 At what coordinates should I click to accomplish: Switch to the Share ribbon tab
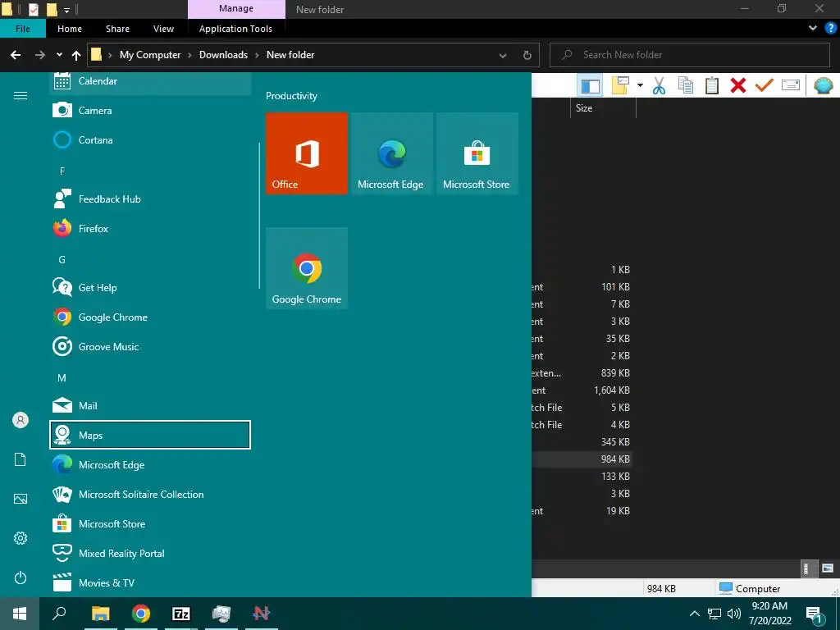pos(117,29)
